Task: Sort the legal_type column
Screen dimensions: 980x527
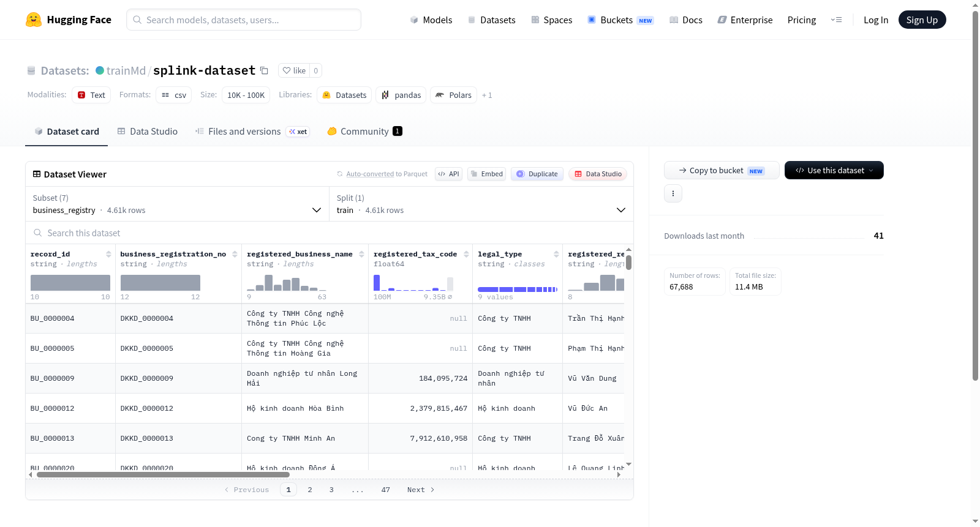Action: click(556, 254)
